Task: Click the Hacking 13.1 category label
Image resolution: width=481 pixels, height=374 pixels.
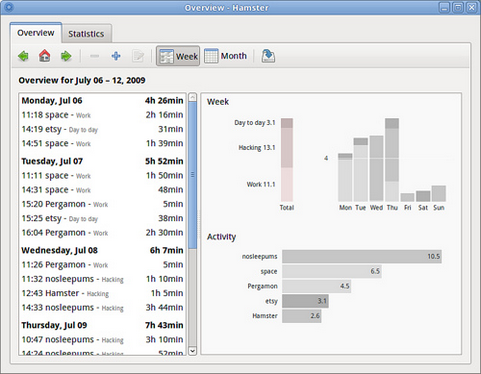Action: click(x=257, y=148)
